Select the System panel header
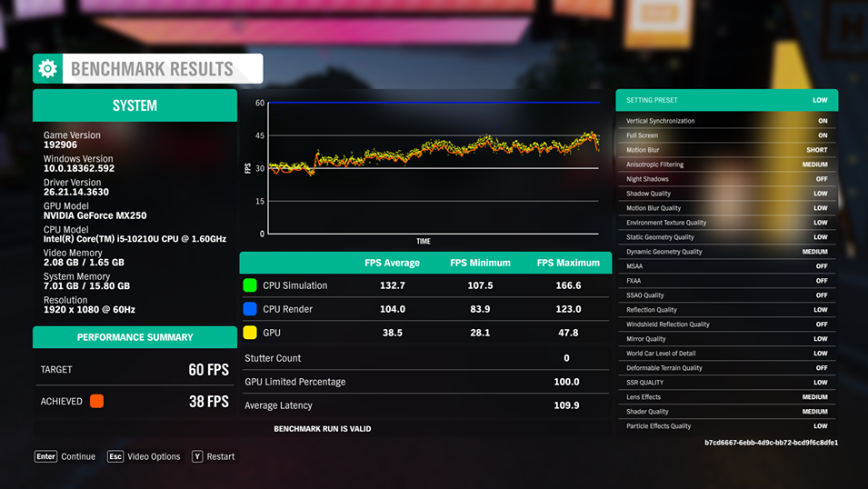The height and width of the screenshot is (489, 868). (135, 105)
